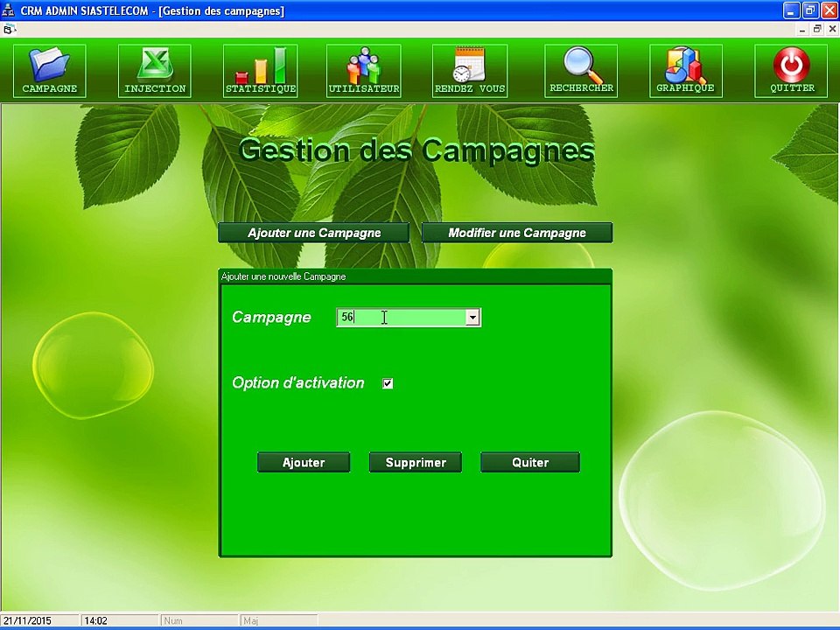This screenshot has width=840, height=630.
Task: Open the UTILISATEUR people icon
Action: (364, 71)
